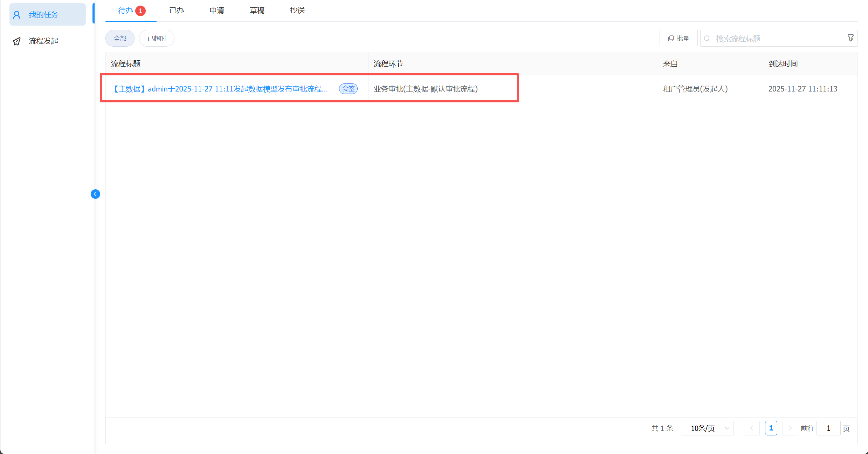The height and width of the screenshot is (454, 868).
Task: Click the filter funnel icon
Action: (850, 38)
